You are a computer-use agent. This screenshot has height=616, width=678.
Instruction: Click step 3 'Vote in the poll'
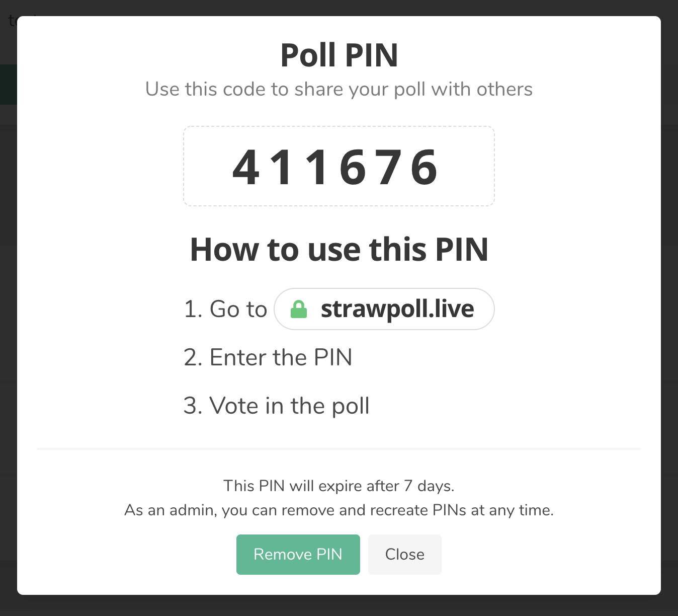(277, 406)
